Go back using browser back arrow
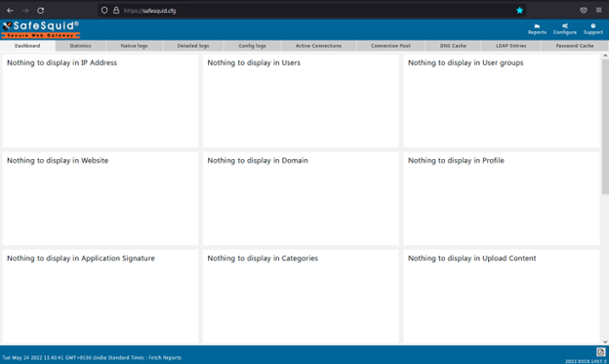Image resolution: width=609 pixels, height=364 pixels. tap(10, 11)
